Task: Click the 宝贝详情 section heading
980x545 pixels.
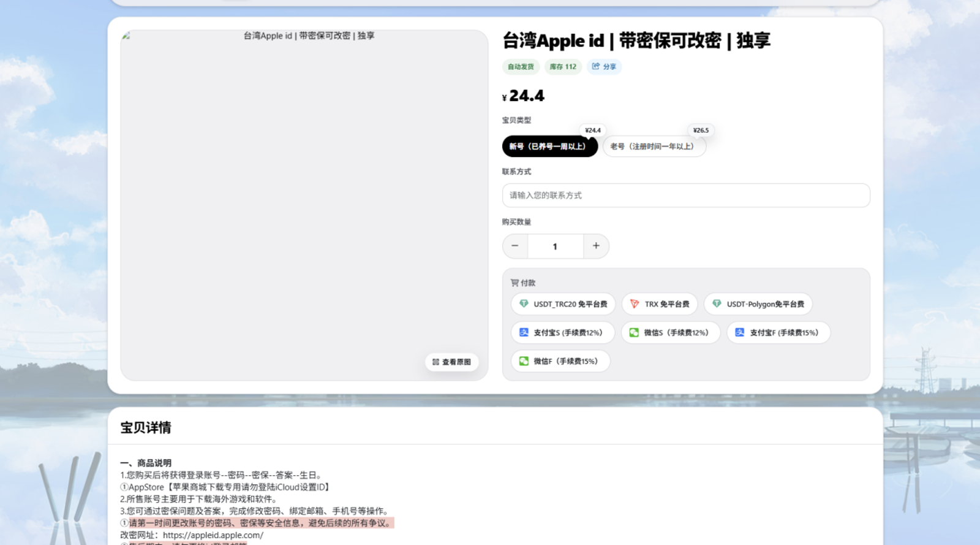Action: coord(146,428)
